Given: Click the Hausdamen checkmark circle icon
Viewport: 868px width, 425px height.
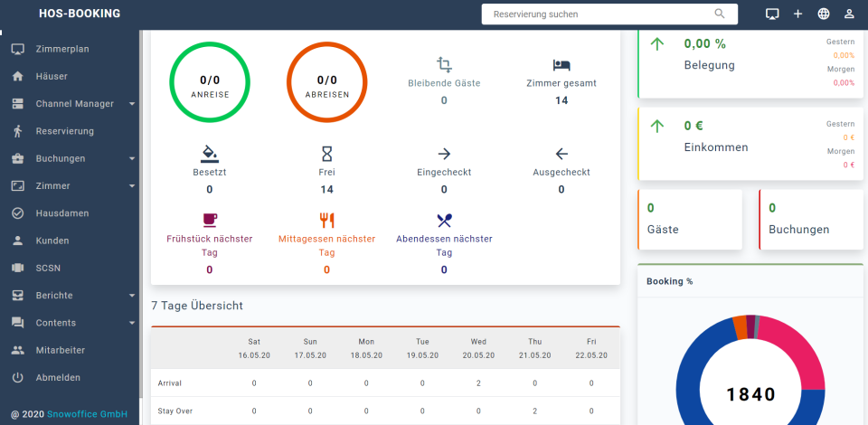Looking at the screenshot, I should tap(18, 213).
